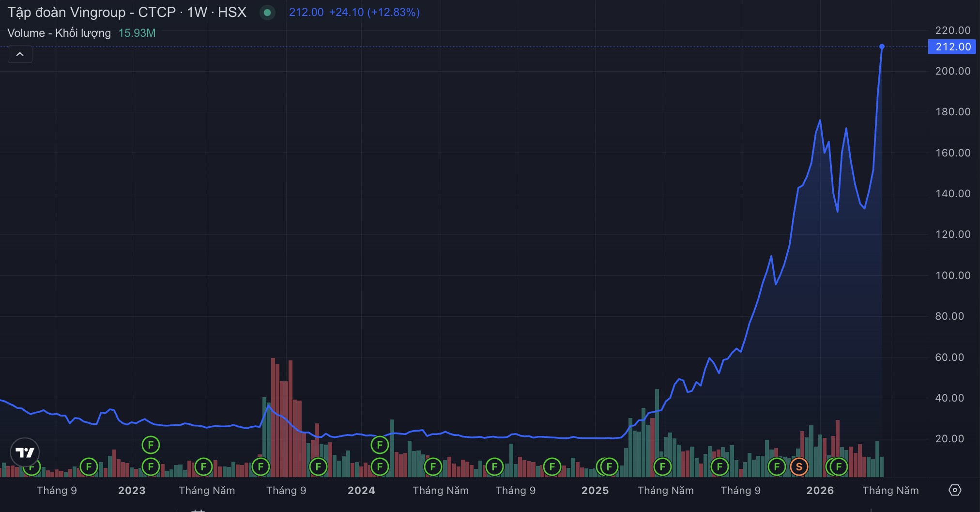Click the 2023 time axis label

pyautogui.click(x=132, y=491)
